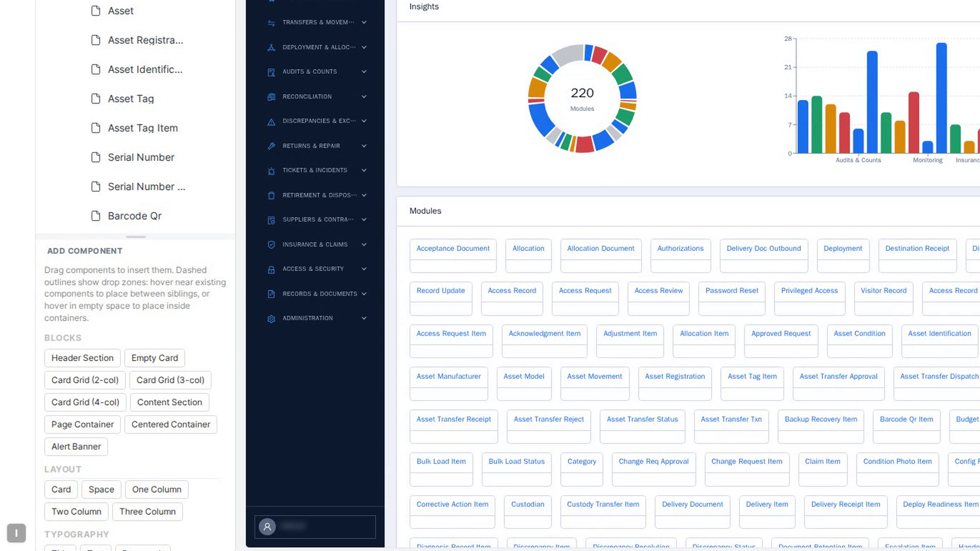Select the Header Section block

82,358
